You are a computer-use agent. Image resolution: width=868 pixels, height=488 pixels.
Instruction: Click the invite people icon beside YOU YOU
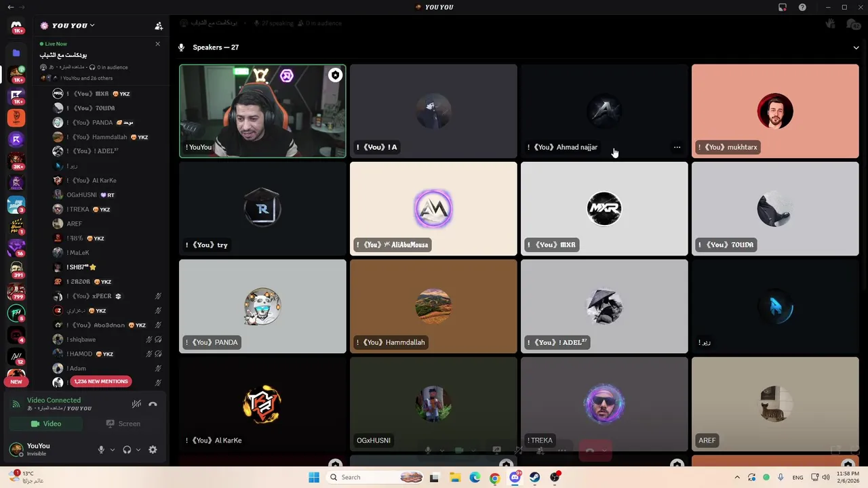coord(159,26)
